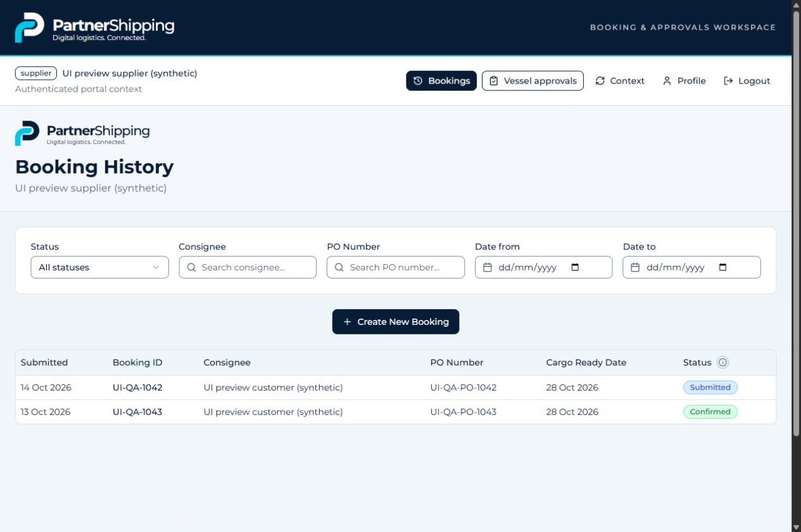Screen dimensions: 801x532
Task: Click the Cargo Ready Date column header
Action: click(586, 363)
